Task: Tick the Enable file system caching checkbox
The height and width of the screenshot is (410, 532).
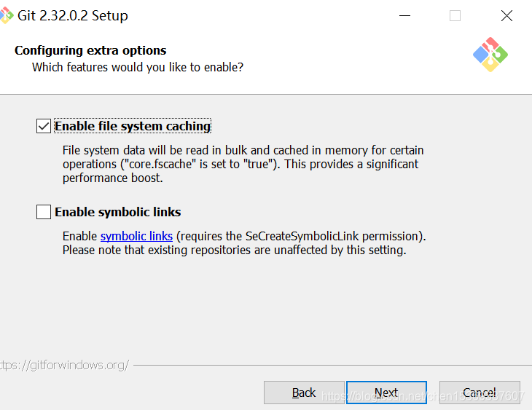Action: coord(44,126)
